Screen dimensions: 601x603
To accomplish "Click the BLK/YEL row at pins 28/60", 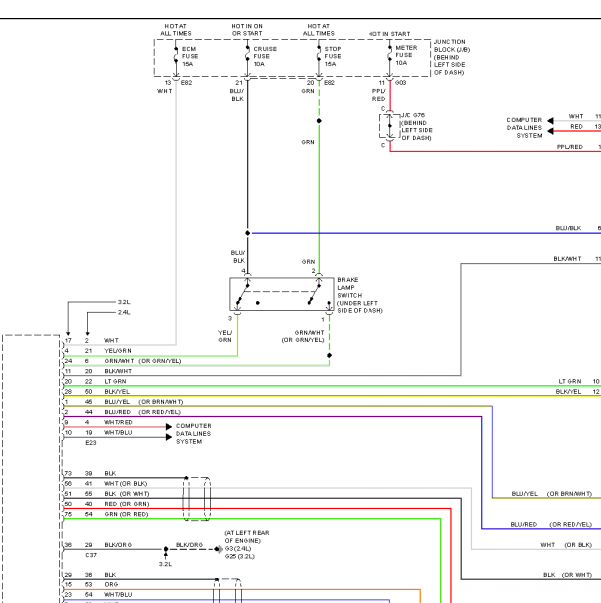I will click(97, 391).
